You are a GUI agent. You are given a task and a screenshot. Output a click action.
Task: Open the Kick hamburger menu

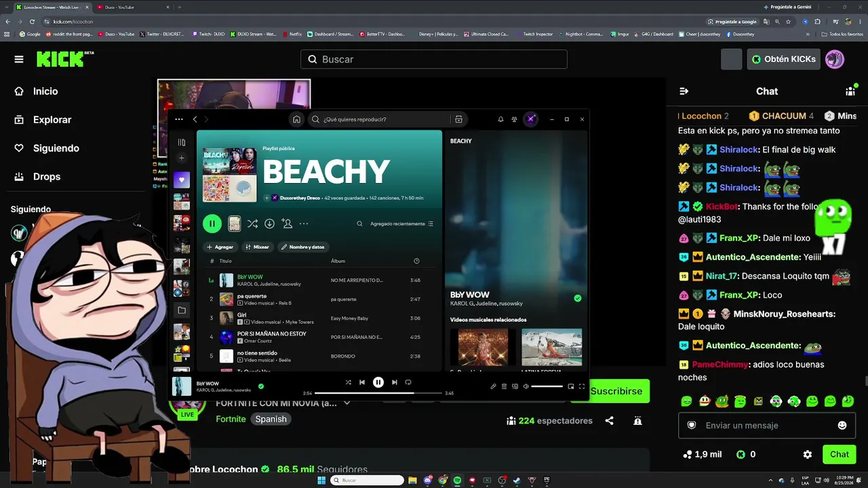click(19, 59)
